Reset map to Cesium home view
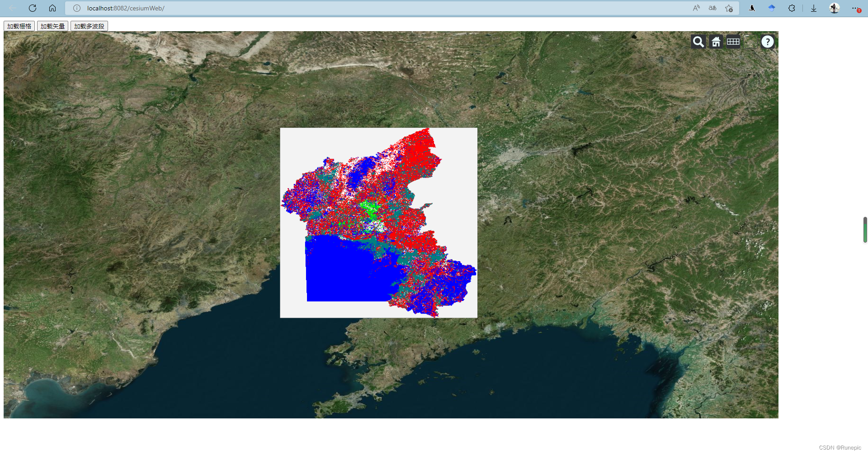 (x=716, y=42)
